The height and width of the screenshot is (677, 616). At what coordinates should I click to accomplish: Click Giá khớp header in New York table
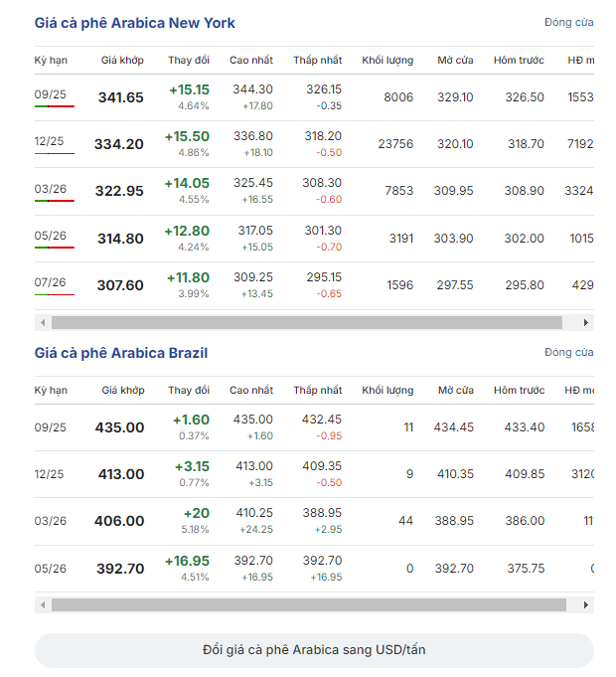122,60
